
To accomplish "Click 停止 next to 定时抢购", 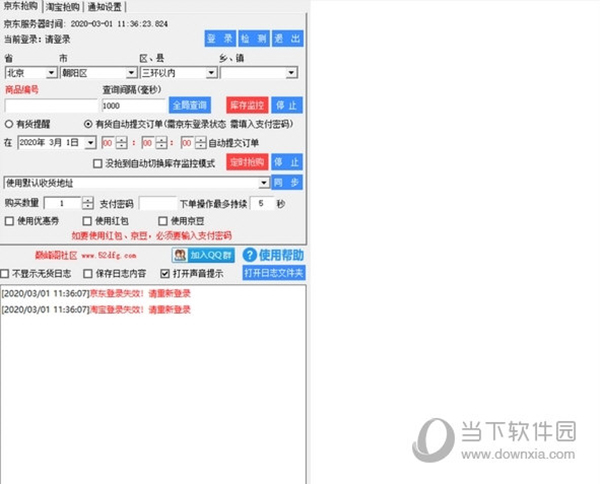I will coord(287,162).
